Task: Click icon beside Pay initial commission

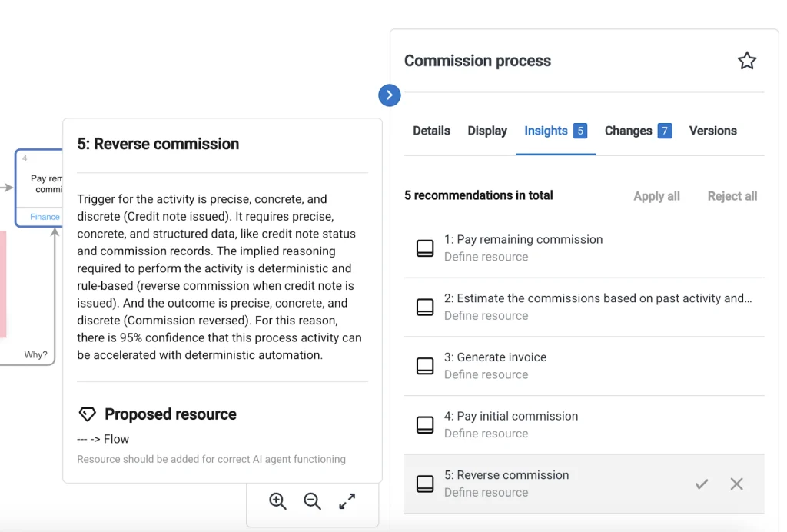Action: [425, 424]
